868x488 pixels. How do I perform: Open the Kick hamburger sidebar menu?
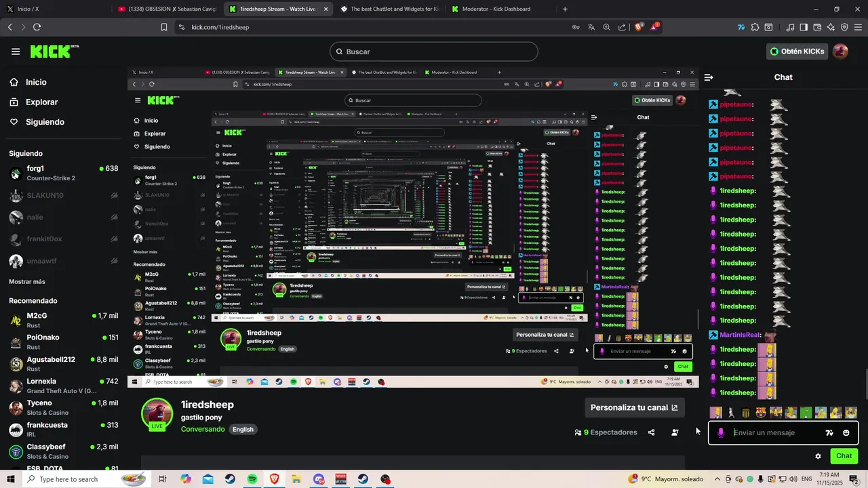click(x=16, y=52)
